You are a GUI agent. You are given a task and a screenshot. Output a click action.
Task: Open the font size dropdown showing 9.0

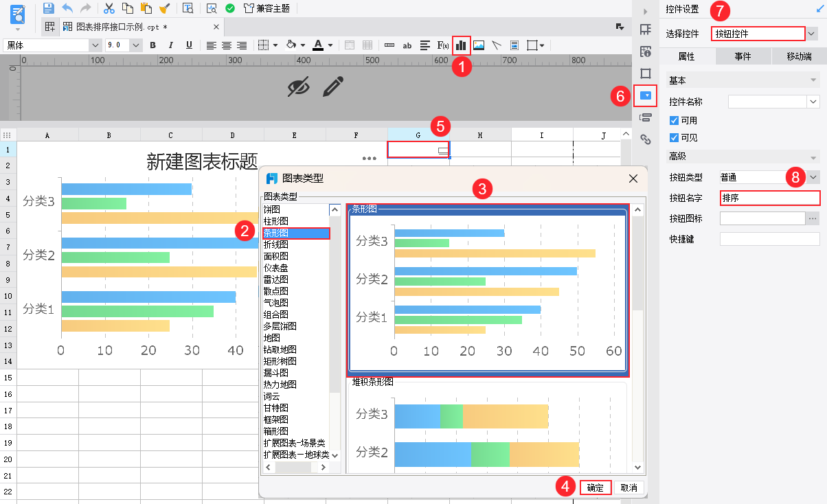(x=136, y=45)
